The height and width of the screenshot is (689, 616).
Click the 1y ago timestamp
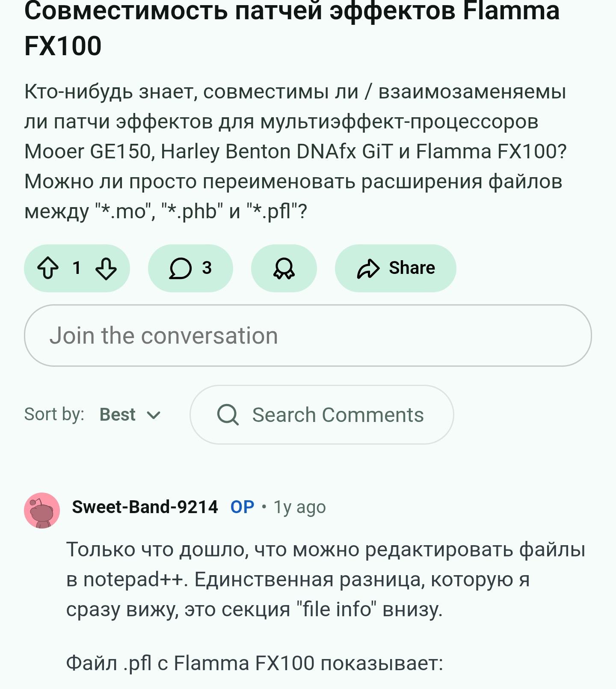(x=299, y=507)
